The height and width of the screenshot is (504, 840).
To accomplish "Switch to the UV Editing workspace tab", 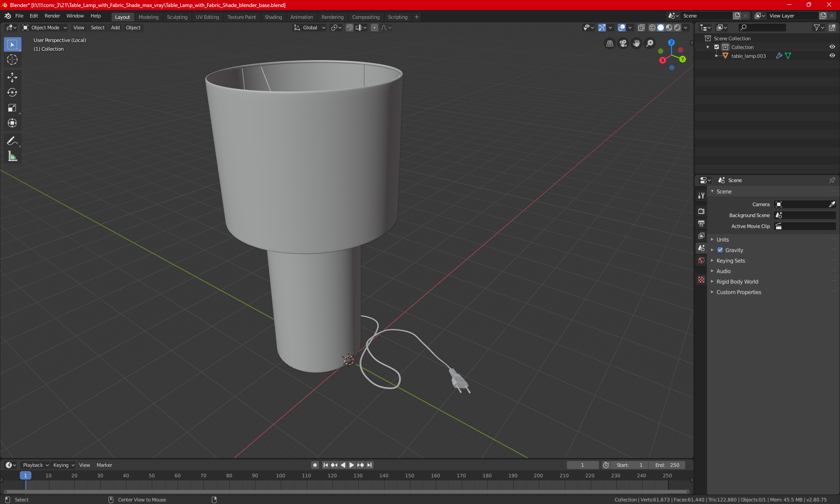I will (x=207, y=17).
